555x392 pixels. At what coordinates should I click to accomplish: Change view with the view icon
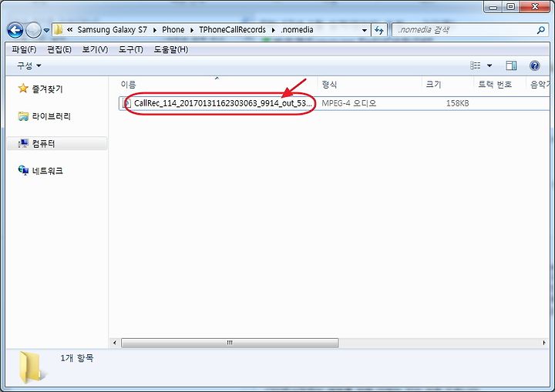pos(475,65)
